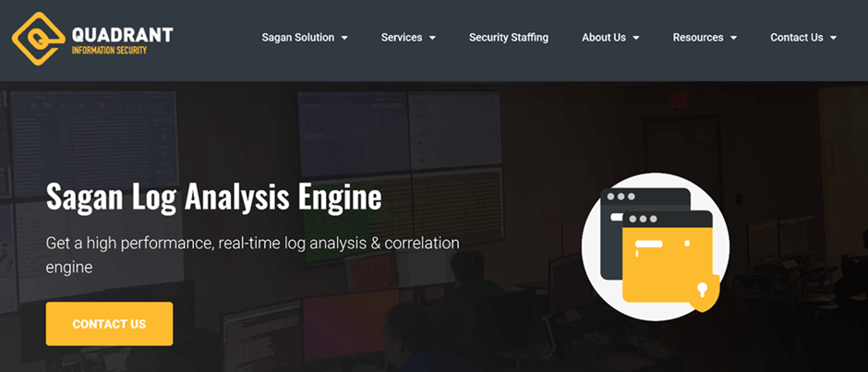Click the browser windows illustration icon
Screen dimensions: 868x372
point(656,246)
